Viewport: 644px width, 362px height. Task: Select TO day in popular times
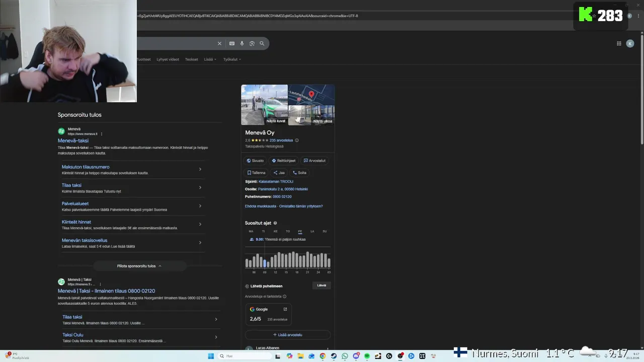tap(288, 231)
